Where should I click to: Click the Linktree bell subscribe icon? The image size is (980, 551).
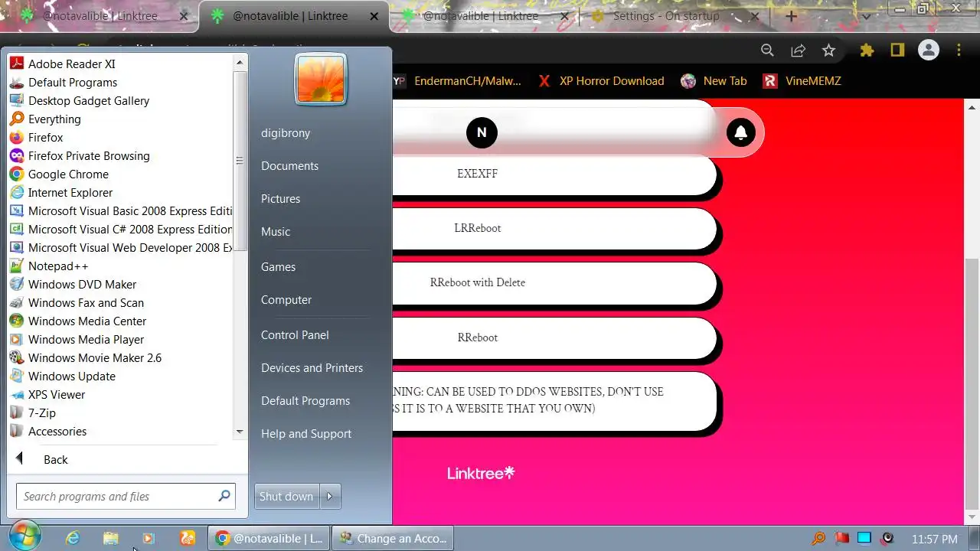pyautogui.click(x=740, y=133)
